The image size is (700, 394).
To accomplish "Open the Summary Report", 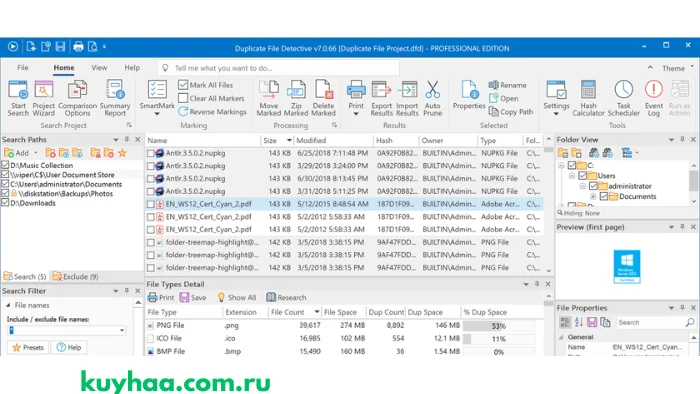I will pos(115,98).
